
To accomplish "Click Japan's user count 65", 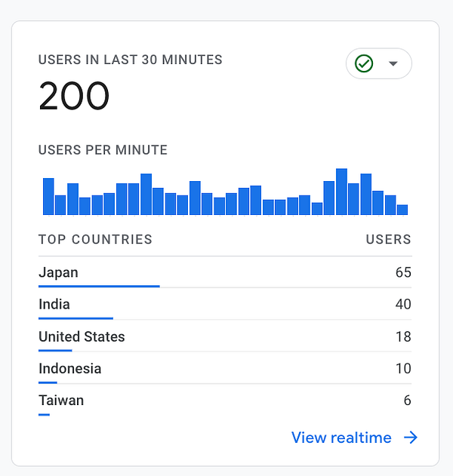I will (403, 272).
